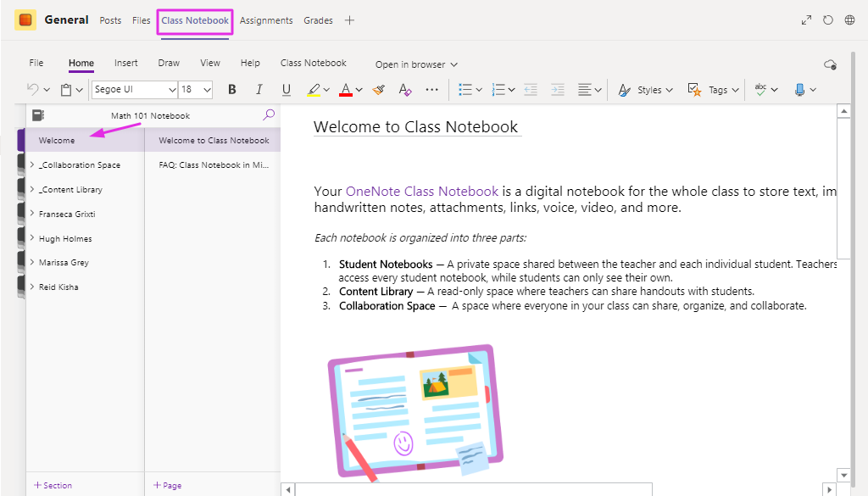Toggle Underline formatting

[x=287, y=89]
